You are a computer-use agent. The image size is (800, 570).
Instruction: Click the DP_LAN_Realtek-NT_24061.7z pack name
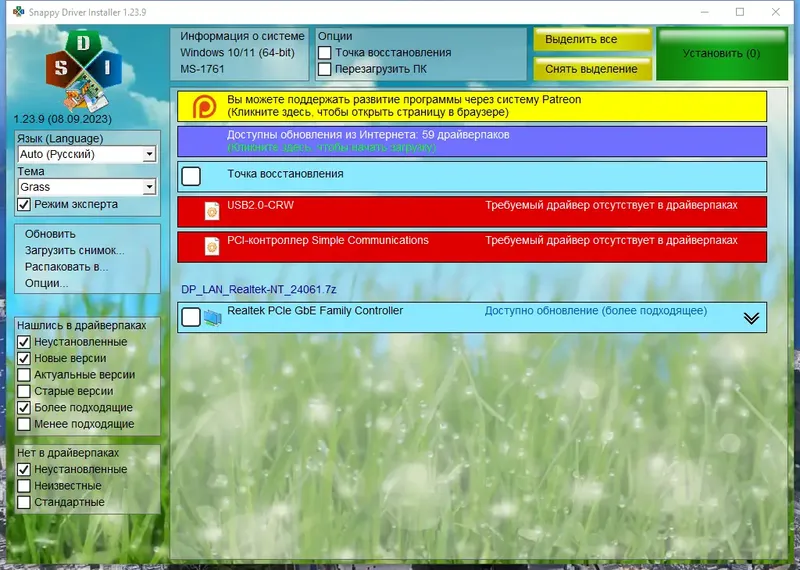coord(259,289)
